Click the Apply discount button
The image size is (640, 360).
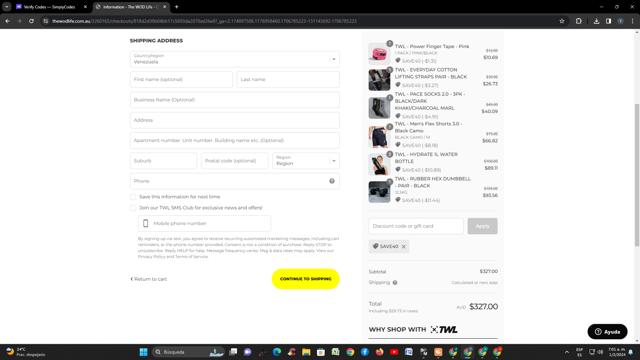click(x=482, y=226)
